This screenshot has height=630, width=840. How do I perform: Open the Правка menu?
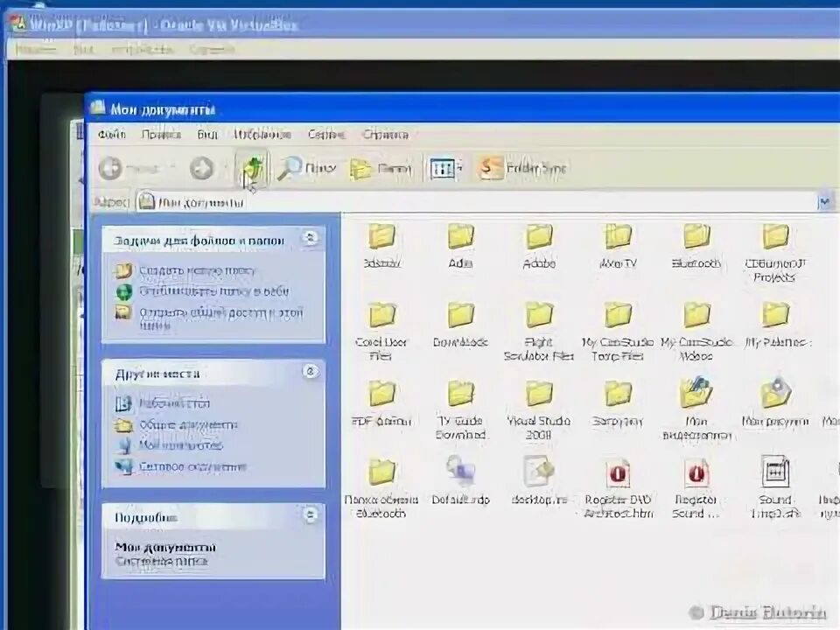(x=161, y=134)
